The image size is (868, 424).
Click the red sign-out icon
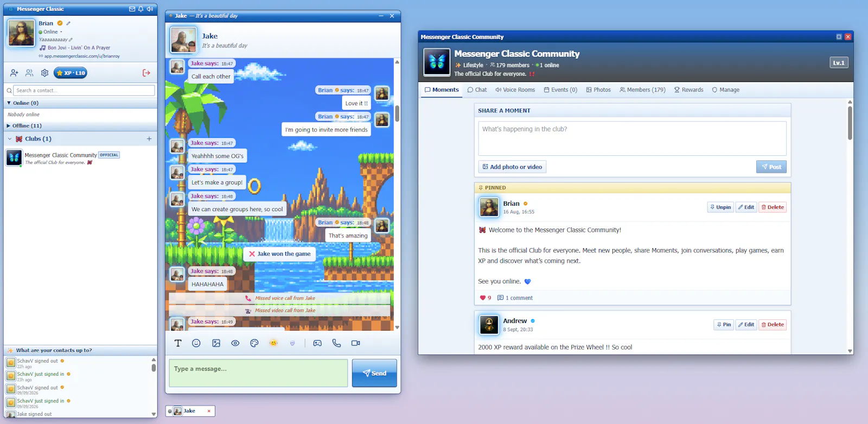[x=146, y=73]
